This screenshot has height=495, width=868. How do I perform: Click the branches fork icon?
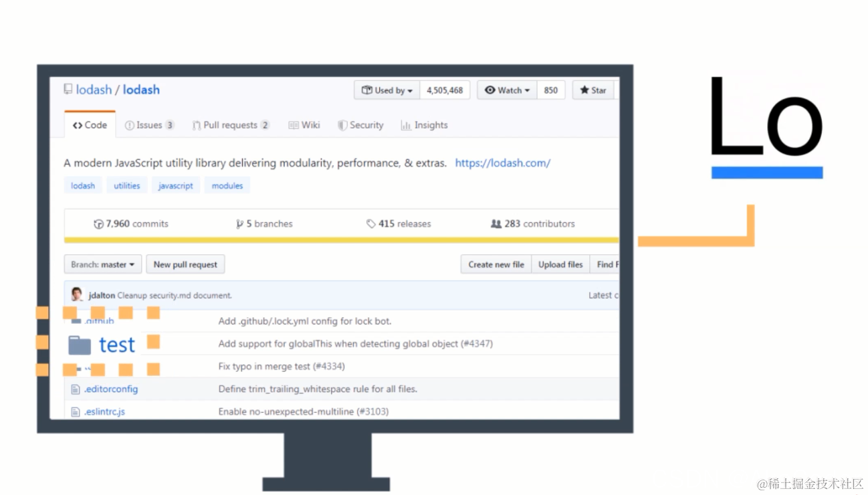click(x=239, y=224)
